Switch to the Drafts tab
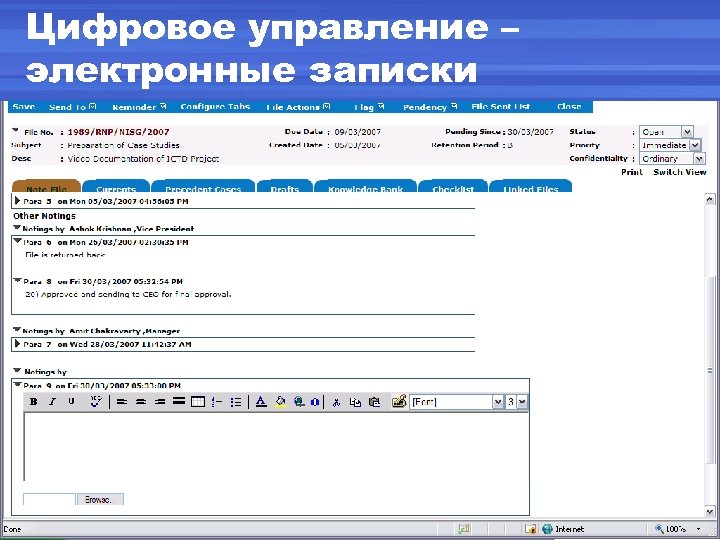720x540 pixels. [x=285, y=186]
